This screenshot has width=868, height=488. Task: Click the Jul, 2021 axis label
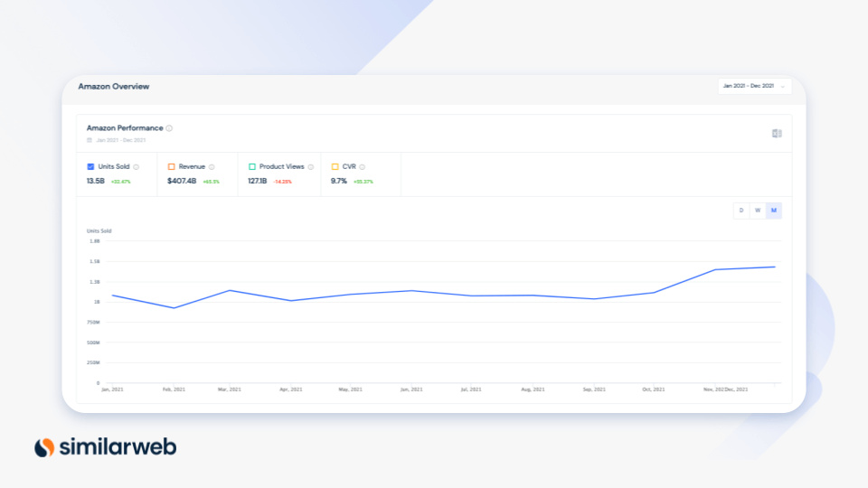[471, 389]
